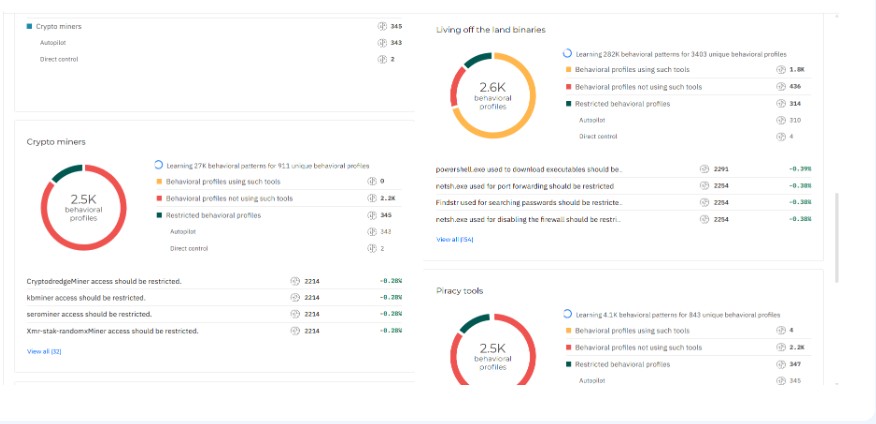Select Crypto miners yellow 'using such tools' legend swatch
The image size is (876, 424).
pos(159,182)
